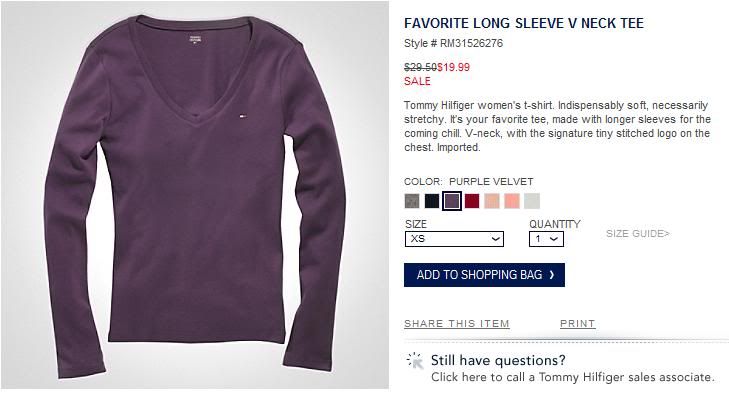Open the Quantity dropdown
The width and height of the screenshot is (729, 394).
546,239
